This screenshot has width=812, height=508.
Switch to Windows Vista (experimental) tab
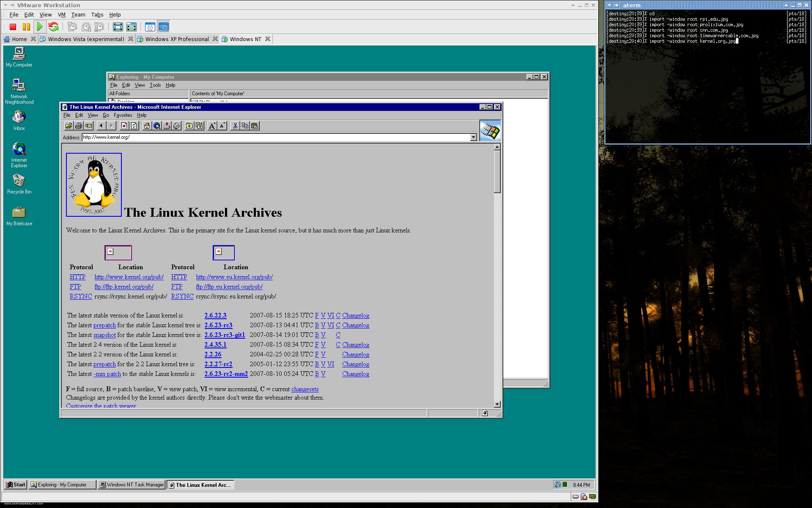pyautogui.click(x=86, y=39)
